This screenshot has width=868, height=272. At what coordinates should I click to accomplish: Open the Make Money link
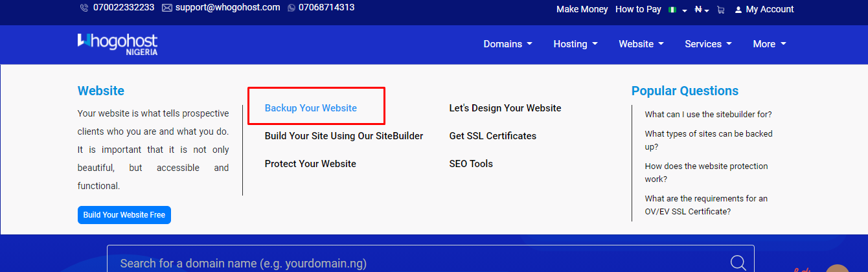click(x=582, y=9)
